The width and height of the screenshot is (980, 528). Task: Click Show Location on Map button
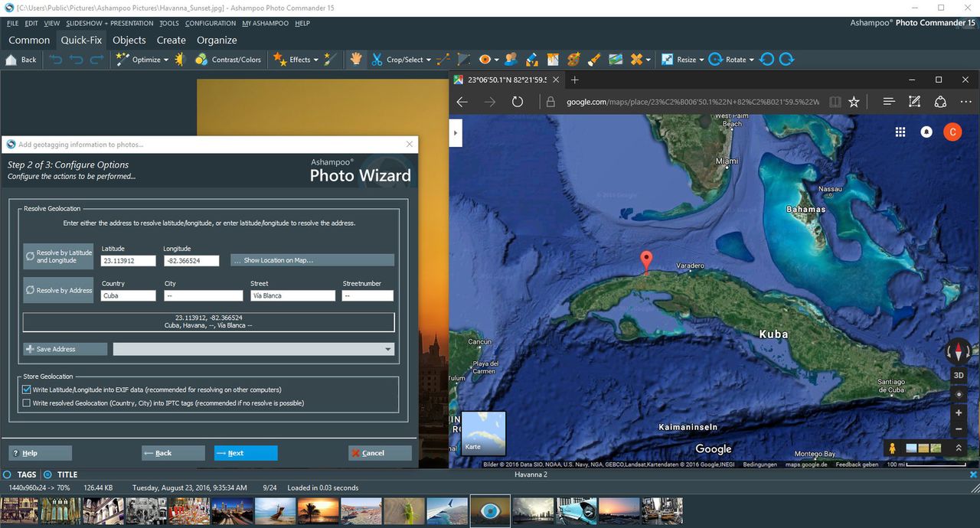point(312,260)
